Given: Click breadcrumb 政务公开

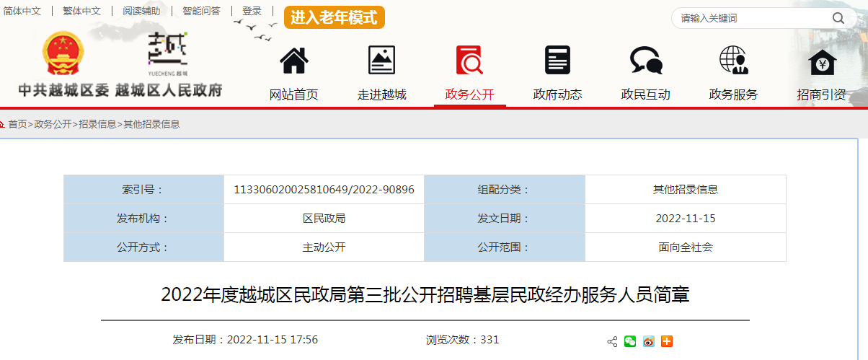Looking at the screenshot, I should [53, 124].
